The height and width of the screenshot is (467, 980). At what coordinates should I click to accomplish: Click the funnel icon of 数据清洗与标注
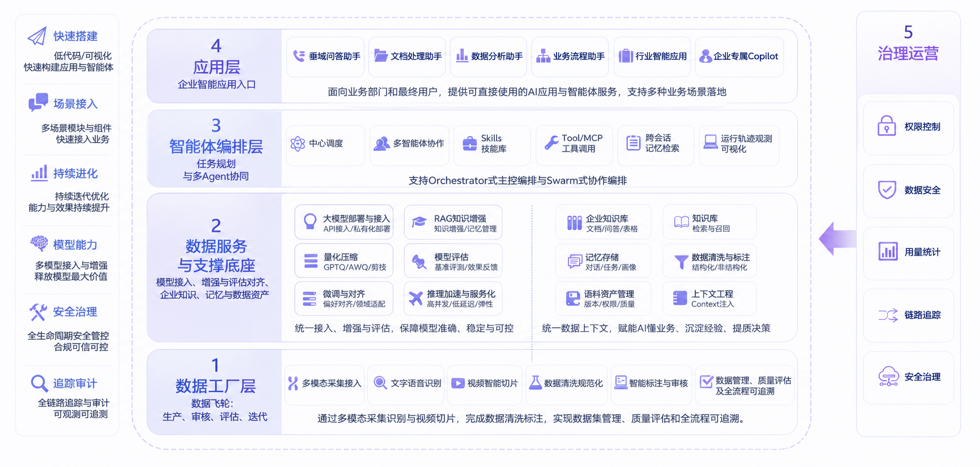pyautogui.click(x=681, y=262)
